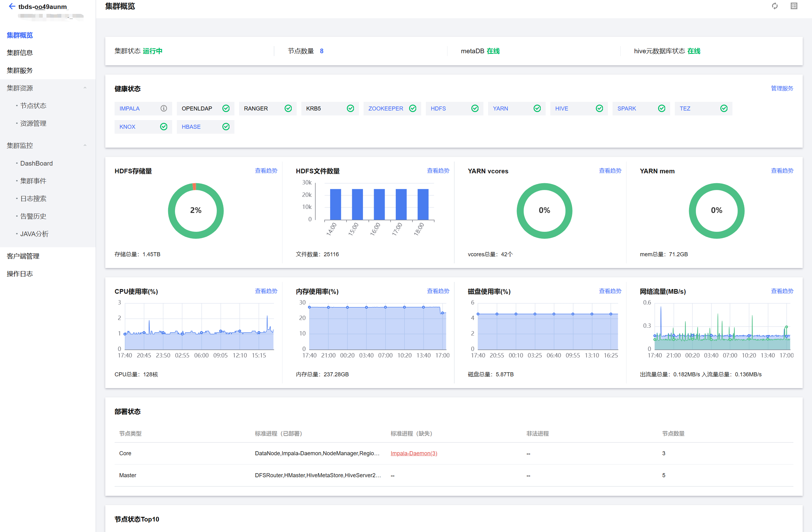
Task: Click the KNOX health check icon
Action: coord(164,127)
